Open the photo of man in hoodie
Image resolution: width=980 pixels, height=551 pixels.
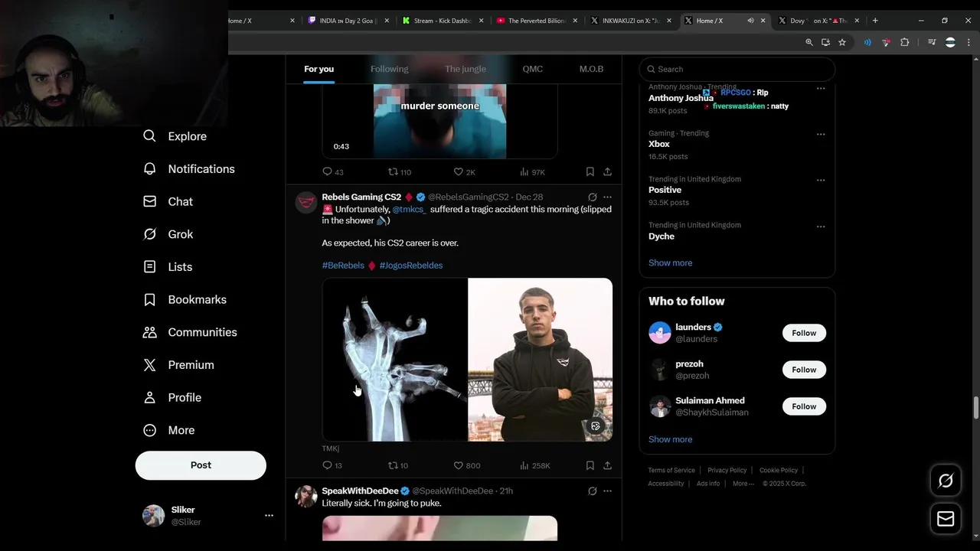540,360
